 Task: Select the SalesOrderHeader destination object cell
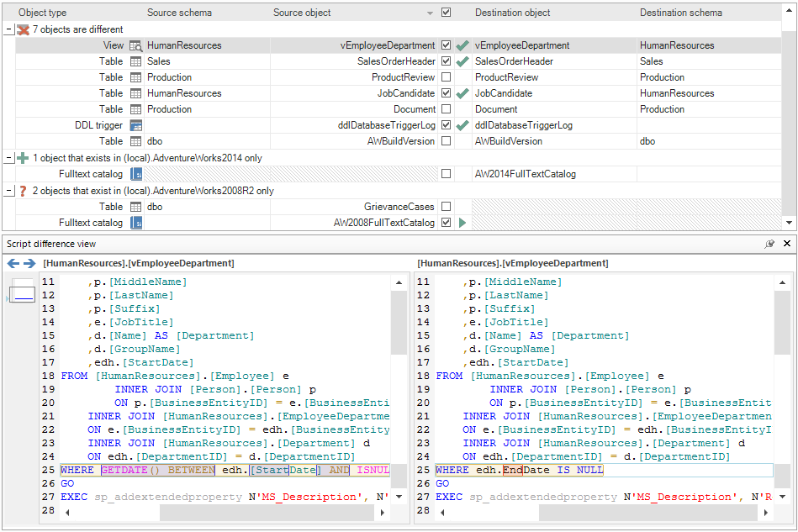tap(554, 61)
